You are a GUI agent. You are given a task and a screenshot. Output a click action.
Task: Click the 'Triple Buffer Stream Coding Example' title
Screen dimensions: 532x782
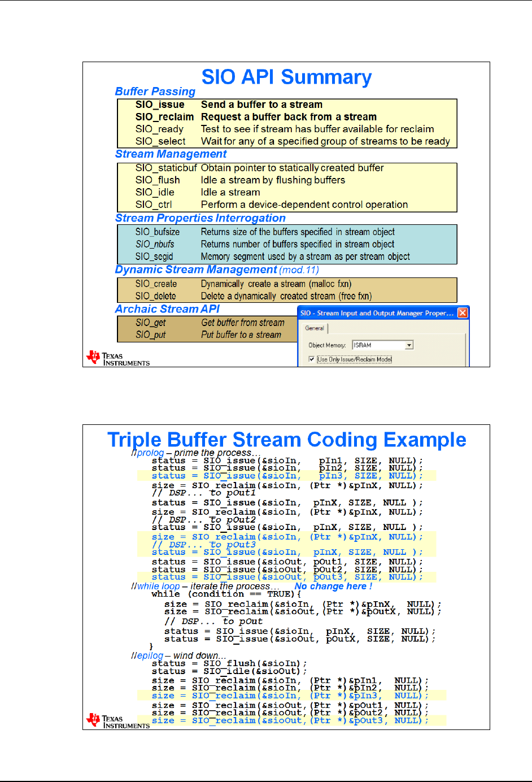pos(287,440)
